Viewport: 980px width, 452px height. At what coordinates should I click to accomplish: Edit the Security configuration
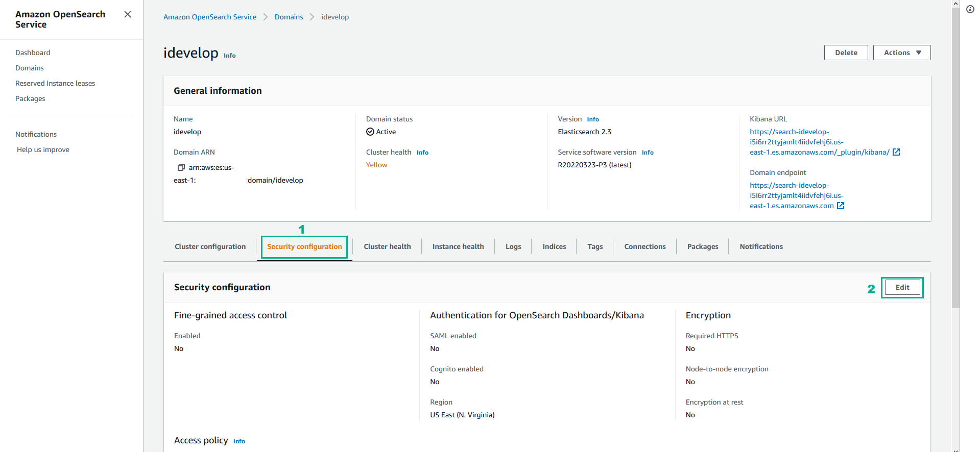coord(902,287)
